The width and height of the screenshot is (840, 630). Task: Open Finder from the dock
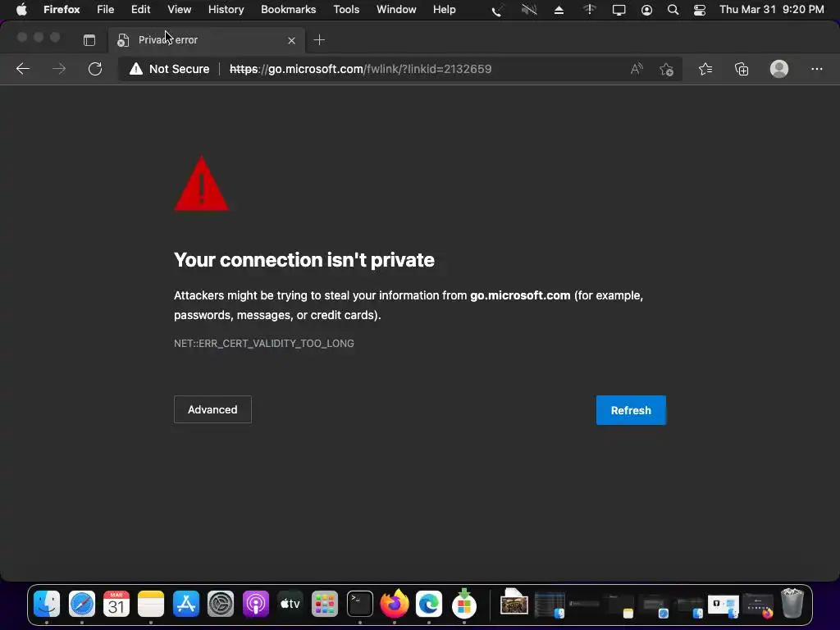coord(47,605)
